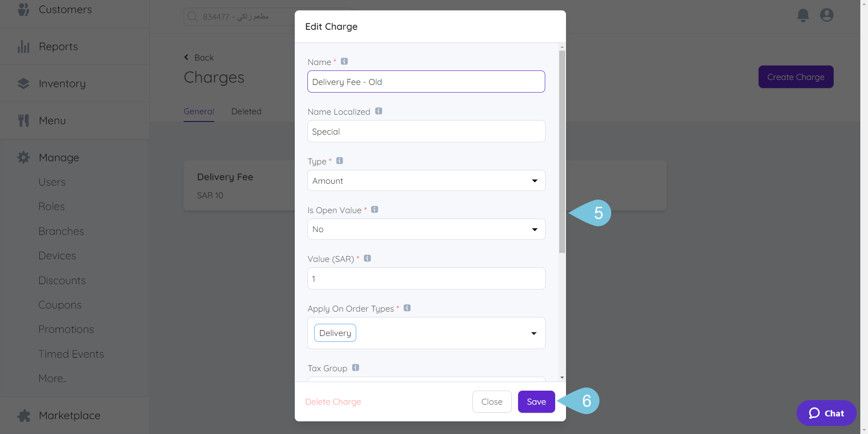The image size is (868, 434).
Task: Open the user profile avatar icon
Action: [827, 15]
